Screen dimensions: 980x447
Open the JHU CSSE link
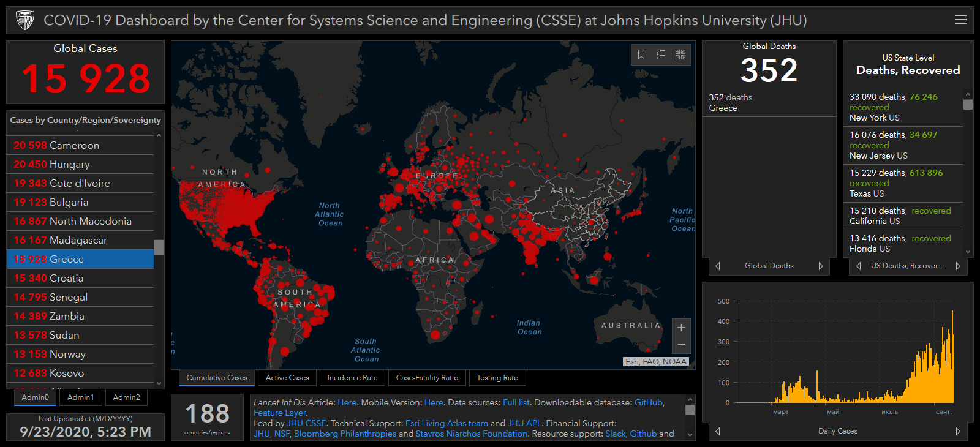[x=306, y=423]
